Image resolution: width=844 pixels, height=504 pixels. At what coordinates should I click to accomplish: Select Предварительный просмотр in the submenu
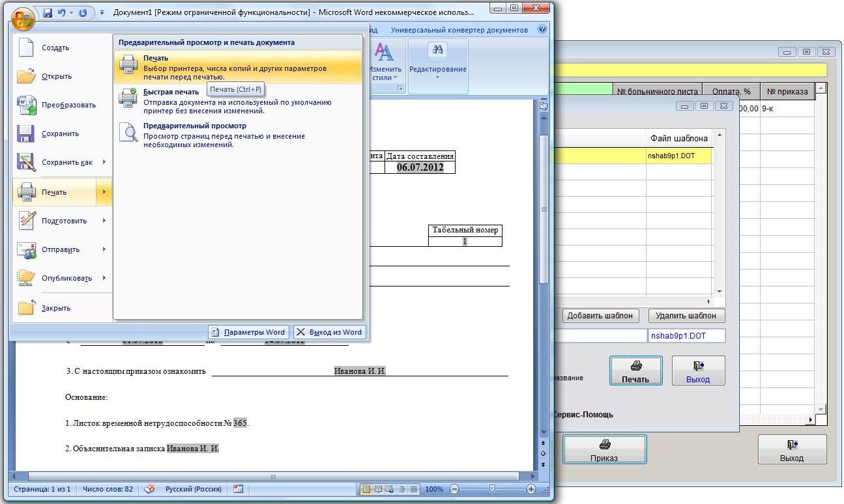tap(238, 135)
